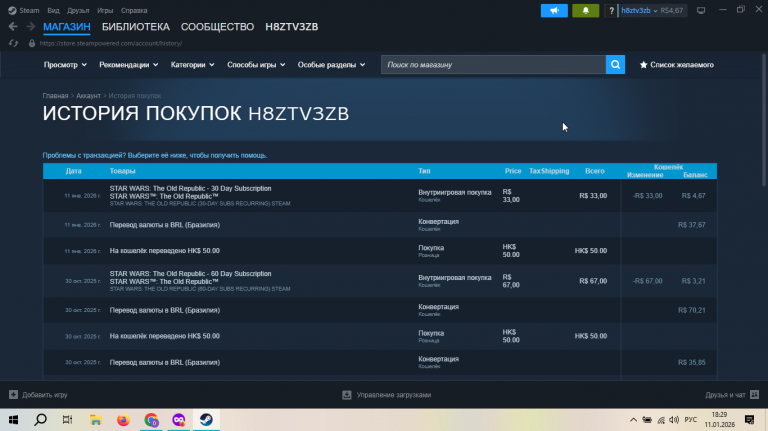Open the Steam menu
768x431 pixels.
29,10
